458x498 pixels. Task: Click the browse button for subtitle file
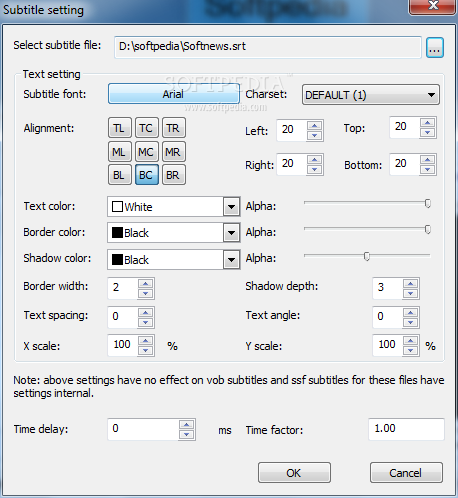click(435, 48)
